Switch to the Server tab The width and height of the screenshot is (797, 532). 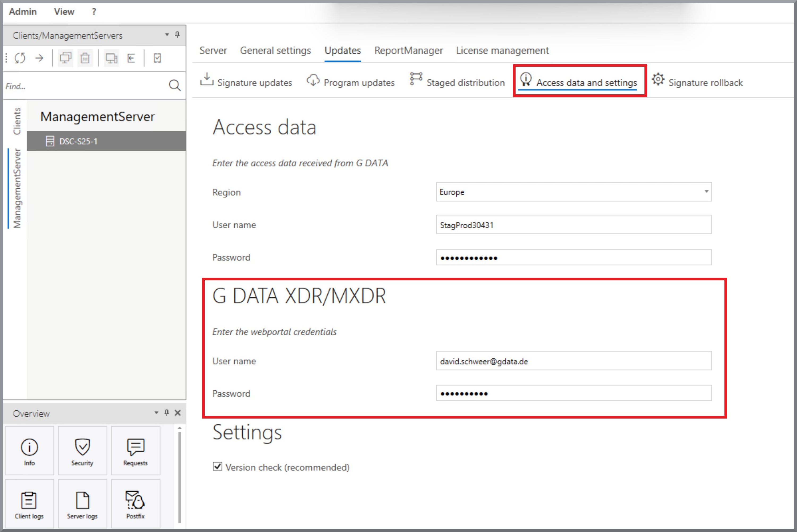point(213,50)
